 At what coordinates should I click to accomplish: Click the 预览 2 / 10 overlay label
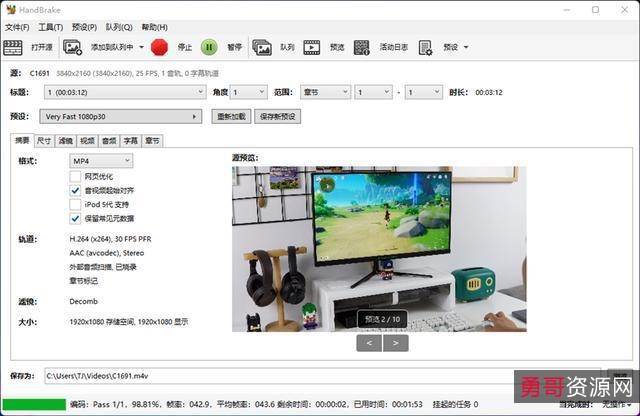[382, 319]
